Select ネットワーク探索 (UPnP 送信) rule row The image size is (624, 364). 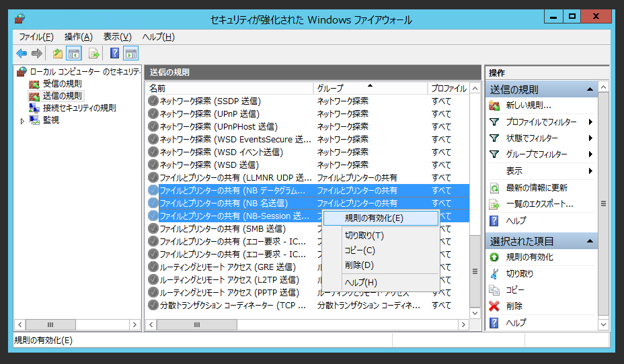(x=307, y=113)
